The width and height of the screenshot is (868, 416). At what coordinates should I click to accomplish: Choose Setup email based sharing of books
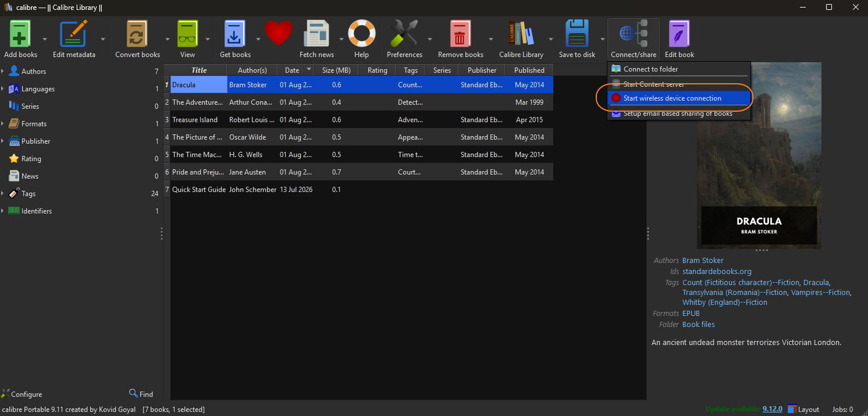[679, 113]
